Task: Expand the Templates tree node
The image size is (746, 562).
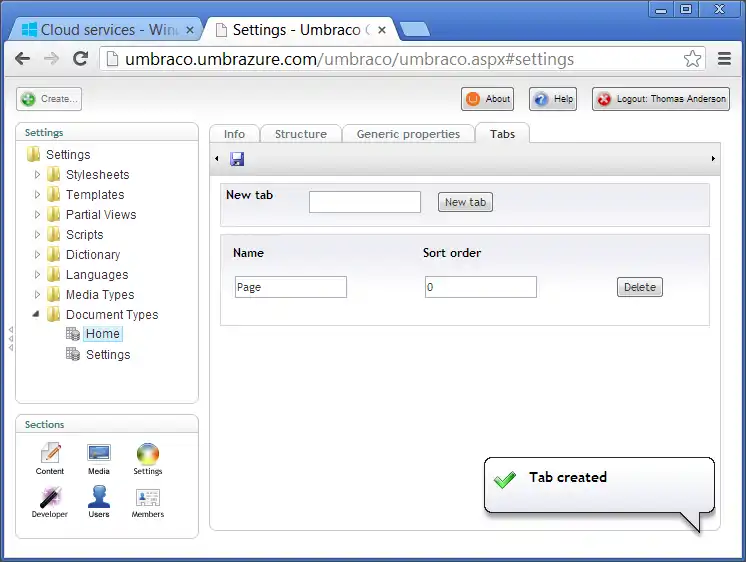Action: click(37, 195)
